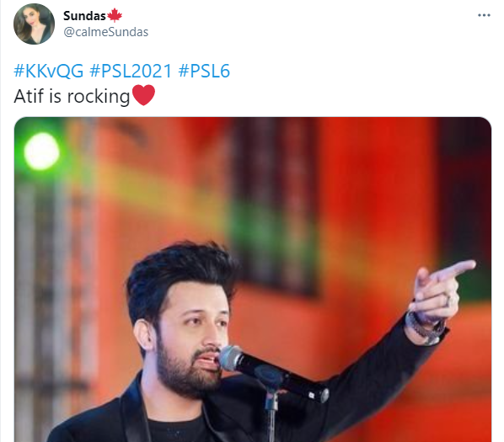Click the wristwatch on the singer's wrist
Viewport: 504px width, 442px height.
425,328
